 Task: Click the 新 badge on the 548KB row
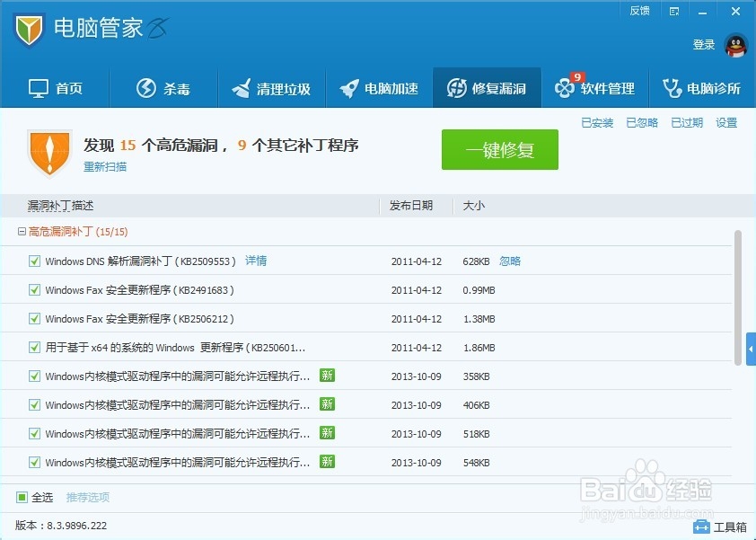pyautogui.click(x=327, y=461)
